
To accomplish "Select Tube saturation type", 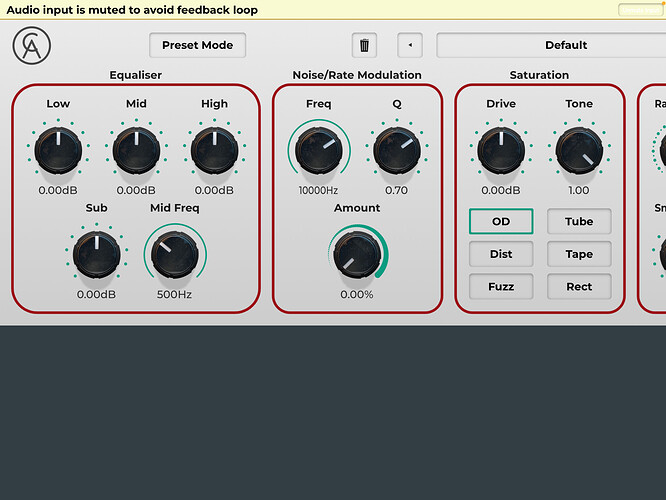I will pos(579,221).
